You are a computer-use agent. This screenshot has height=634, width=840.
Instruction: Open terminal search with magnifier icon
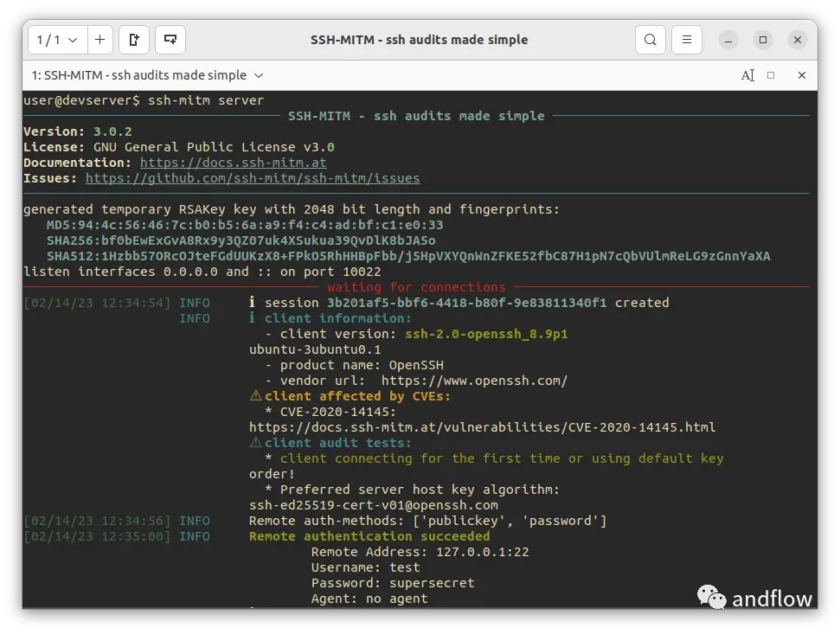pos(651,40)
